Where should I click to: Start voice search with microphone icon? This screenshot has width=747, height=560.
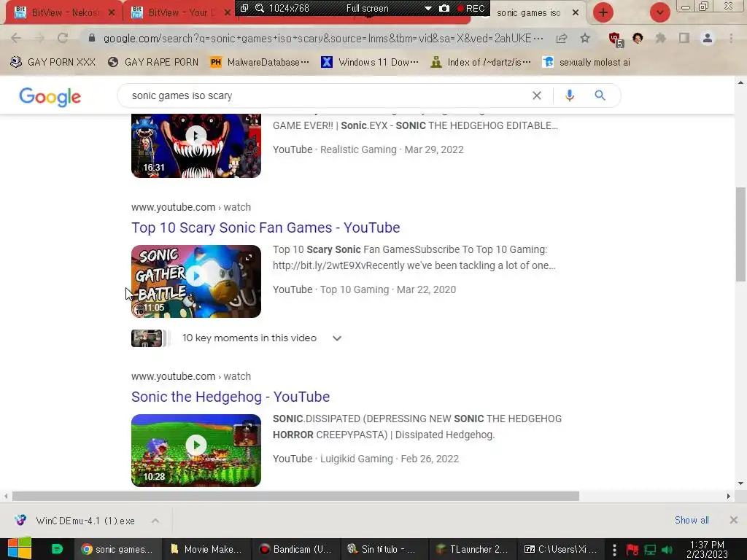point(569,96)
